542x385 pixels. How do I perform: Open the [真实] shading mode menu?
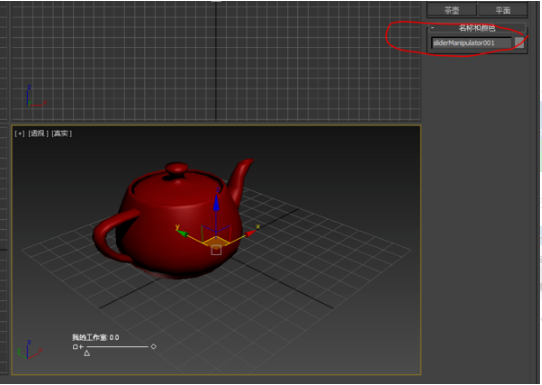(x=62, y=133)
